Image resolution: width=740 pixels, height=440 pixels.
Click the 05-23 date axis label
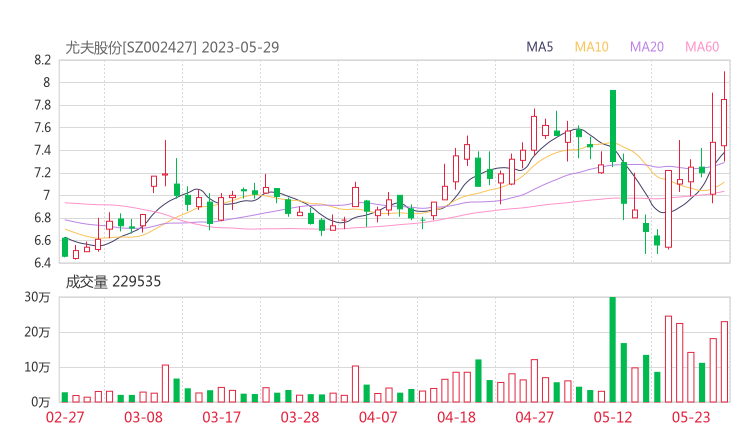tap(691, 417)
